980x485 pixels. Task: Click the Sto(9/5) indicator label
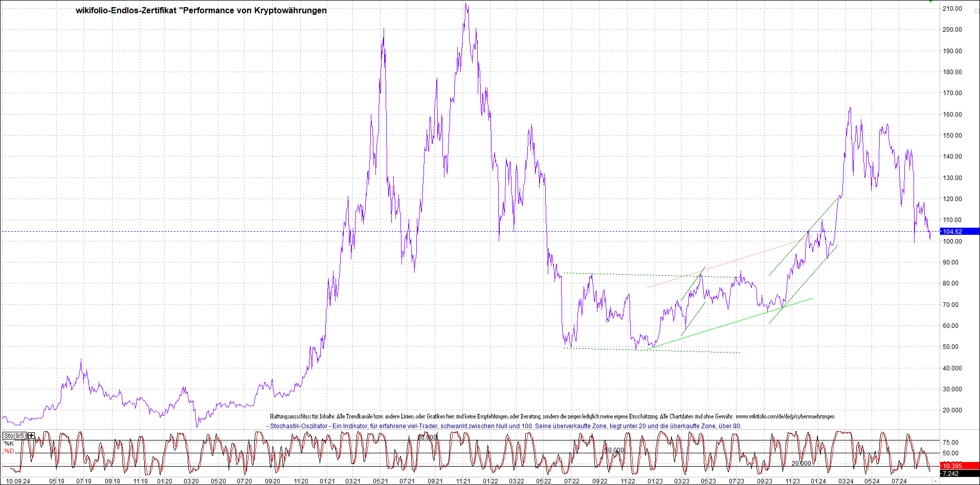pyautogui.click(x=15, y=436)
